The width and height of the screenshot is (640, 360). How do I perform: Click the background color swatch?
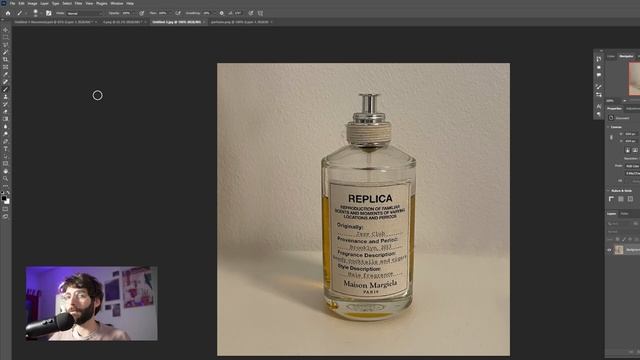(7, 202)
